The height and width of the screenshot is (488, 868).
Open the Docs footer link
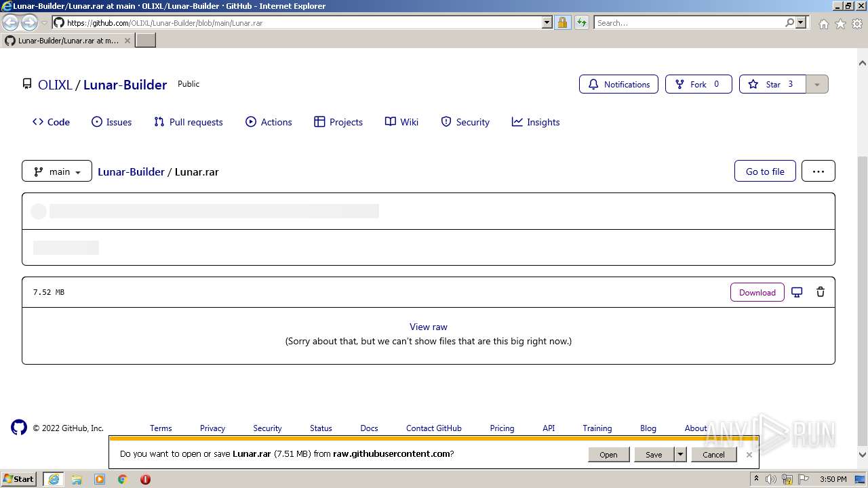pyautogui.click(x=369, y=428)
